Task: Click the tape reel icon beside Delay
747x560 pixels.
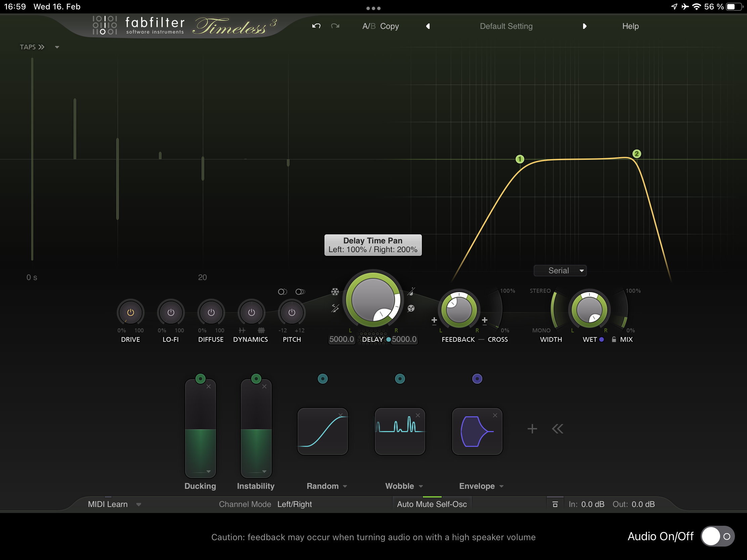Action: (x=411, y=308)
